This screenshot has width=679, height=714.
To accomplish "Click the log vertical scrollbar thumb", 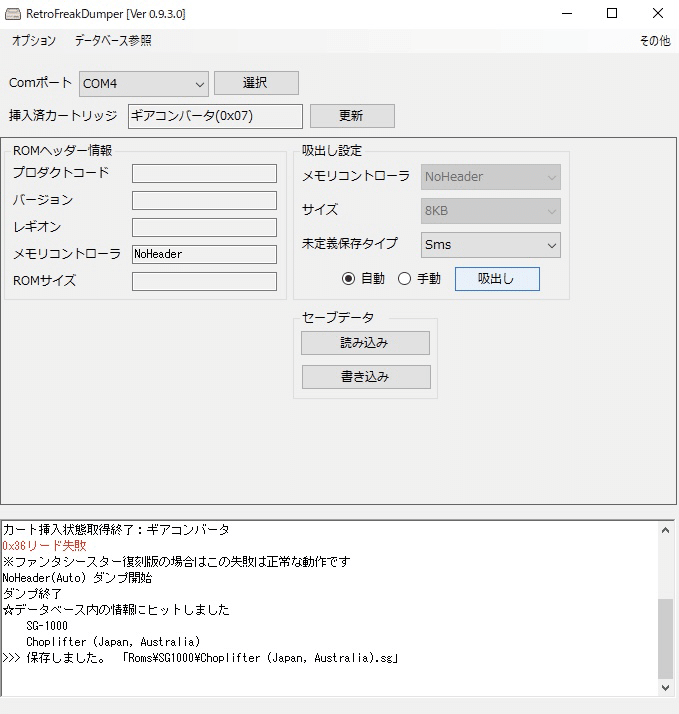I will (665, 638).
